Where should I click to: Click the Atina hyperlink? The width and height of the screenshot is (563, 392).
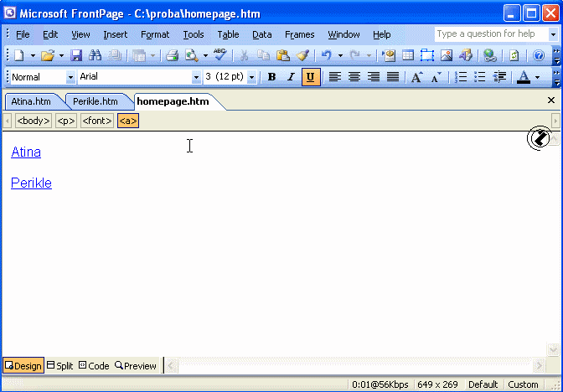click(26, 152)
